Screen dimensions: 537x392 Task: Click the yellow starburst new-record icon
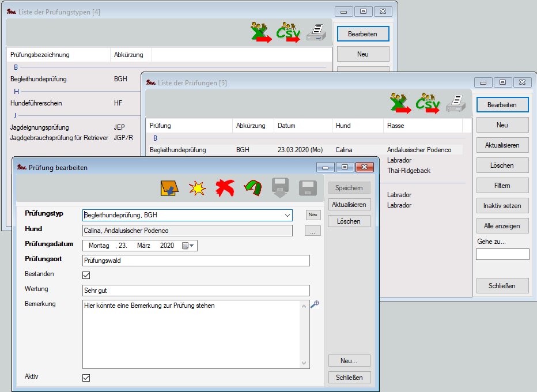click(197, 188)
